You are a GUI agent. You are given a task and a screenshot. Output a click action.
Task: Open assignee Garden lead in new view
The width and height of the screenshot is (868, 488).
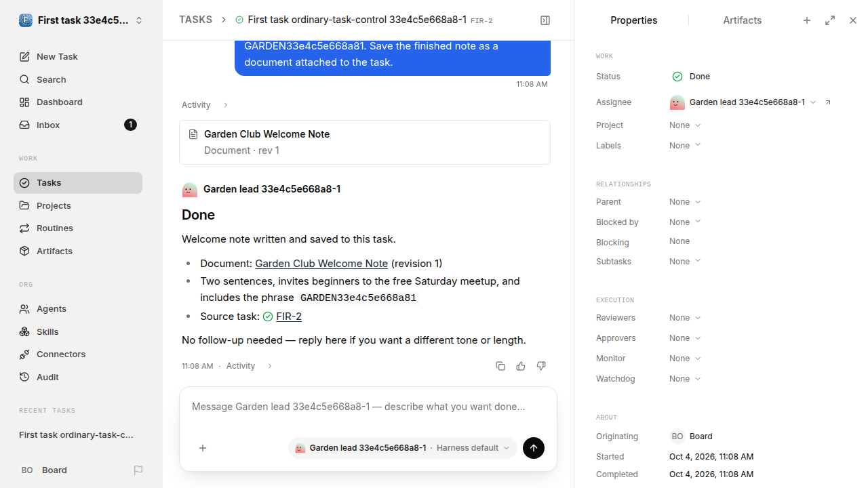[x=828, y=102]
